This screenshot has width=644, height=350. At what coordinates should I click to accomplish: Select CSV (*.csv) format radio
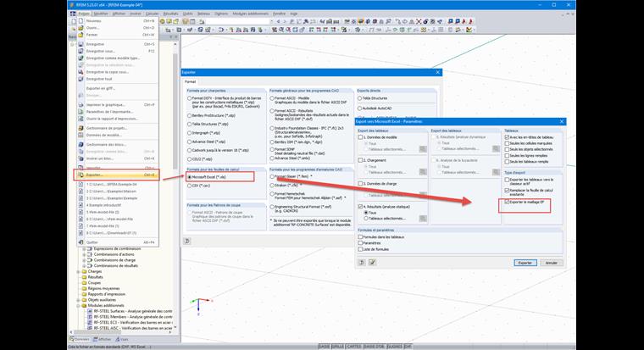[189, 186]
